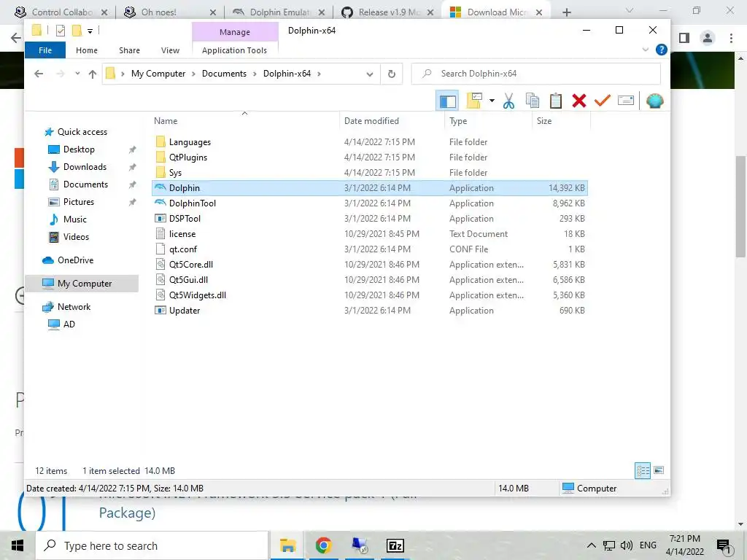The image size is (747, 560).
Task: Open the File ribbon tab
Action: click(45, 50)
